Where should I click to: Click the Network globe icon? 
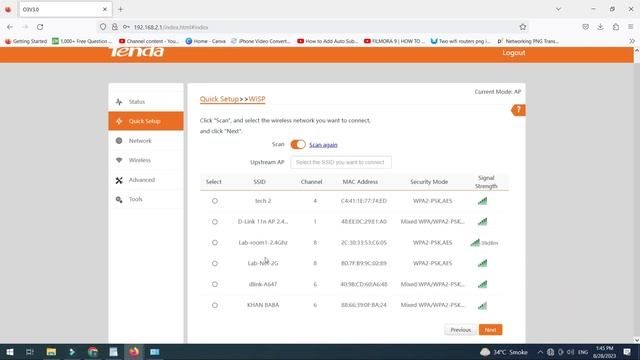pyautogui.click(x=119, y=141)
